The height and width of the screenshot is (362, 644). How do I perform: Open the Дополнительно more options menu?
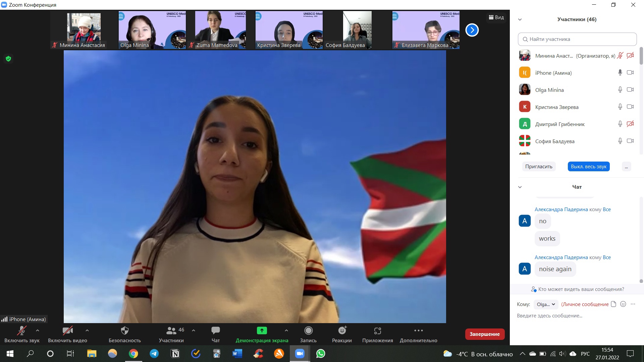coord(419,334)
